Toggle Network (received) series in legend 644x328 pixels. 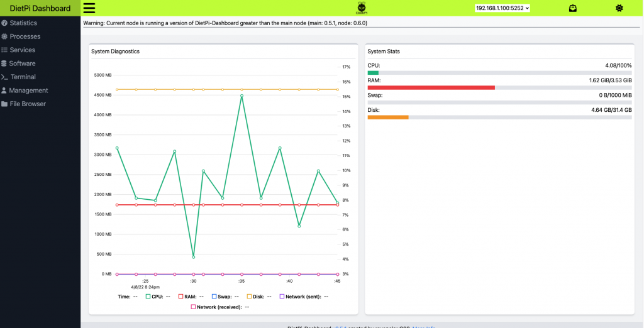pos(219,307)
